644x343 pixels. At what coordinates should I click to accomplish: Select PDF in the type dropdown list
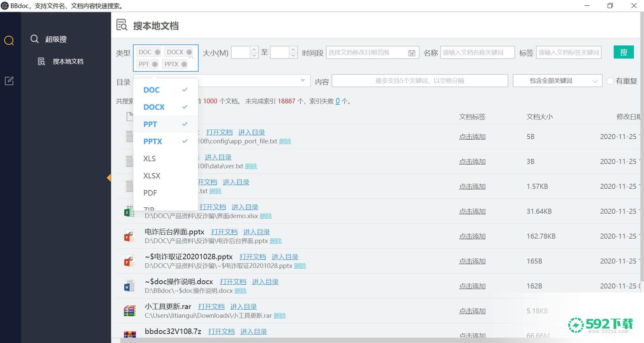tap(166, 193)
